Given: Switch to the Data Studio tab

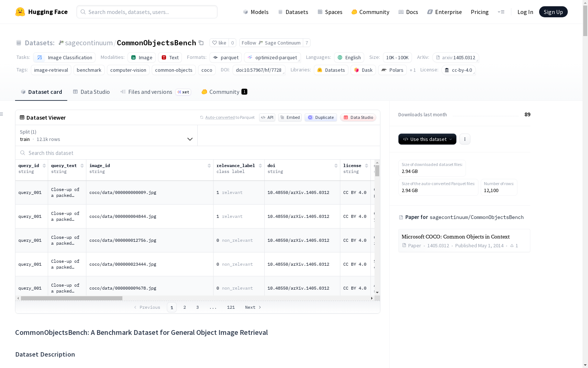Looking at the screenshot, I should 92,92.
